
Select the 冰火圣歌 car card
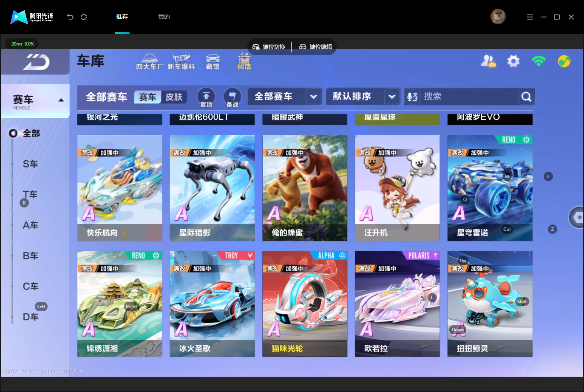(212, 304)
